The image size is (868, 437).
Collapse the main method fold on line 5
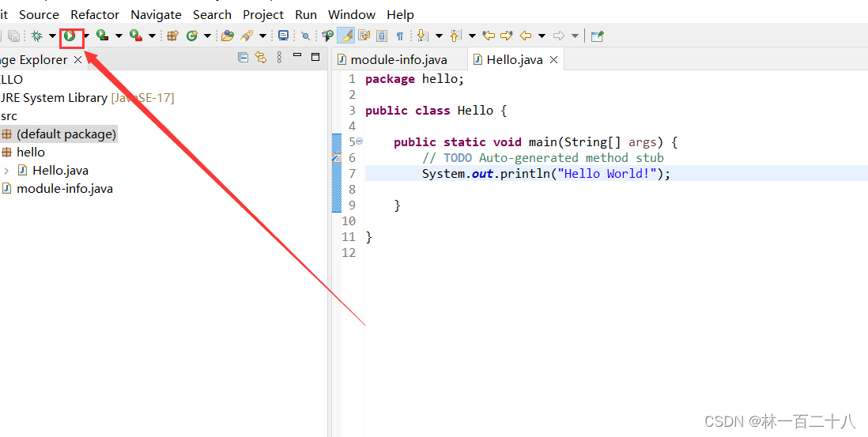359,141
